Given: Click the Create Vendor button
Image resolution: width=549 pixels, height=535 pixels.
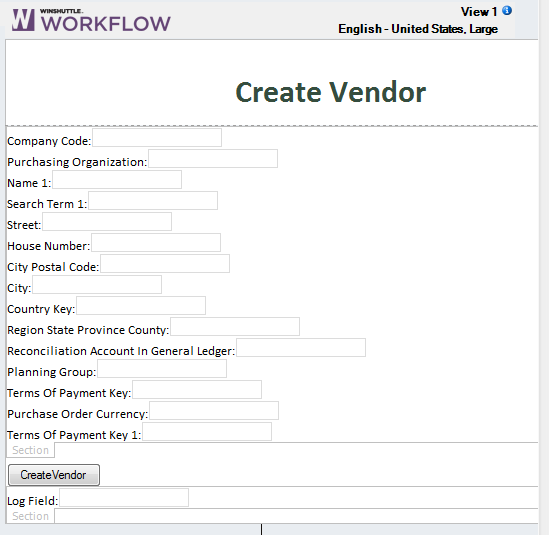Looking at the screenshot, I should [54, 475].
